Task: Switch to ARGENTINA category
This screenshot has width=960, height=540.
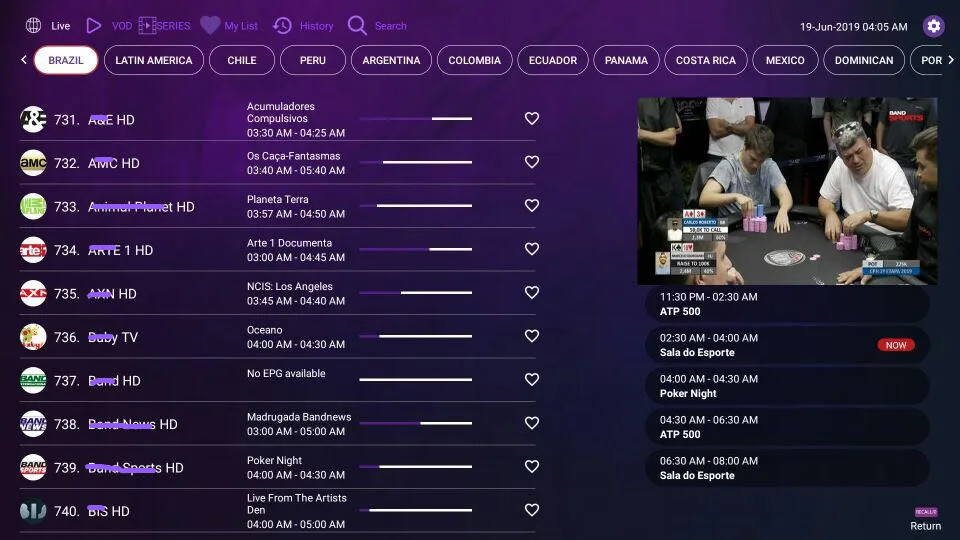Action: click(391, 60)
